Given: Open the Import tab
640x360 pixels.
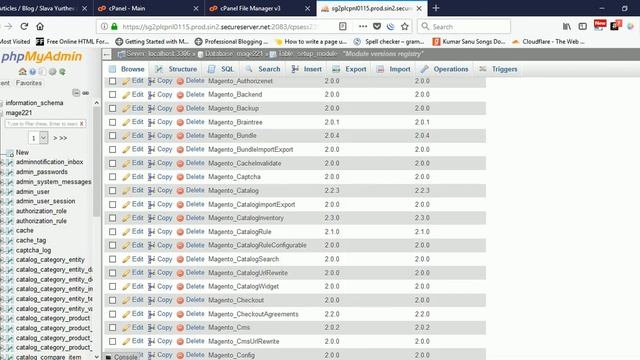Looking at the screenshot, I should pos(393,69).
